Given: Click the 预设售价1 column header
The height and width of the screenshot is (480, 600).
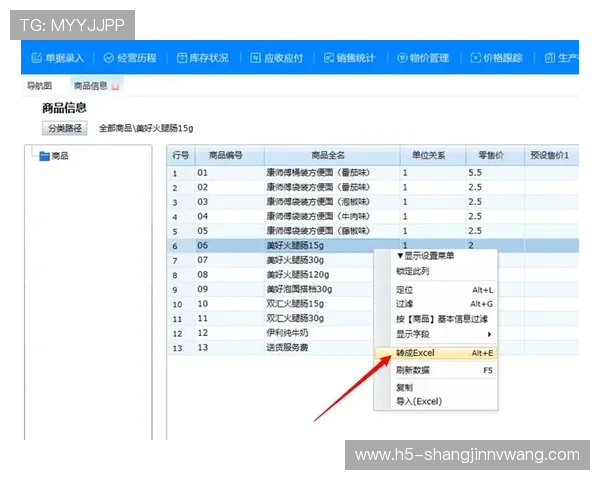Looking at the screenshot, I should coord(549,155).
